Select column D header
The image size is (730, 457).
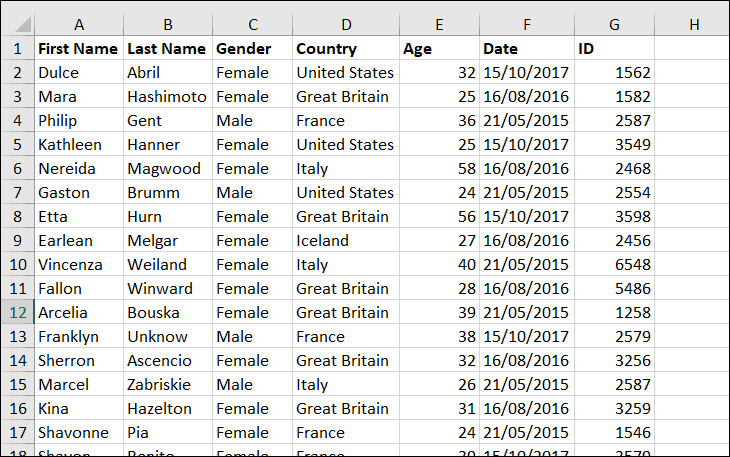[345, 24]
